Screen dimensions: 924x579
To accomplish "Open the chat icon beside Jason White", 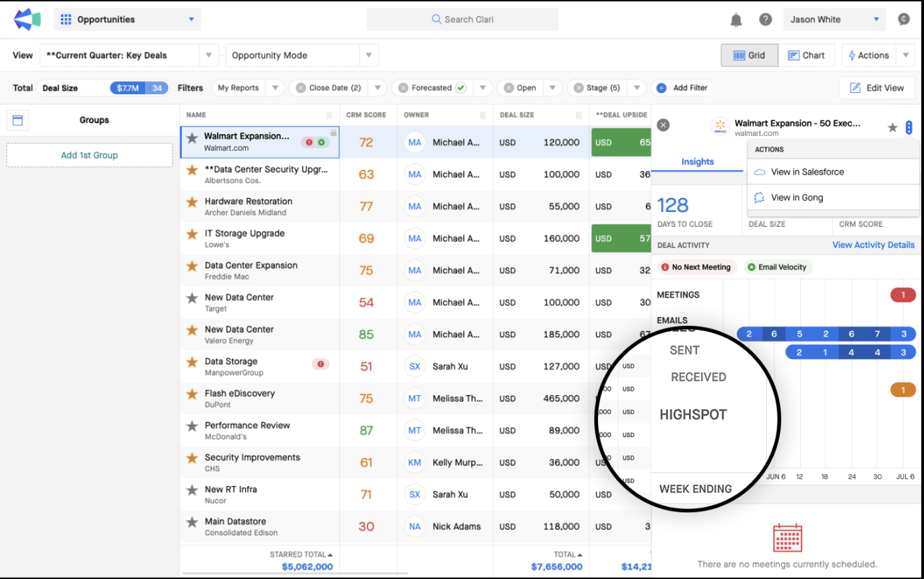I will (904, 20).
